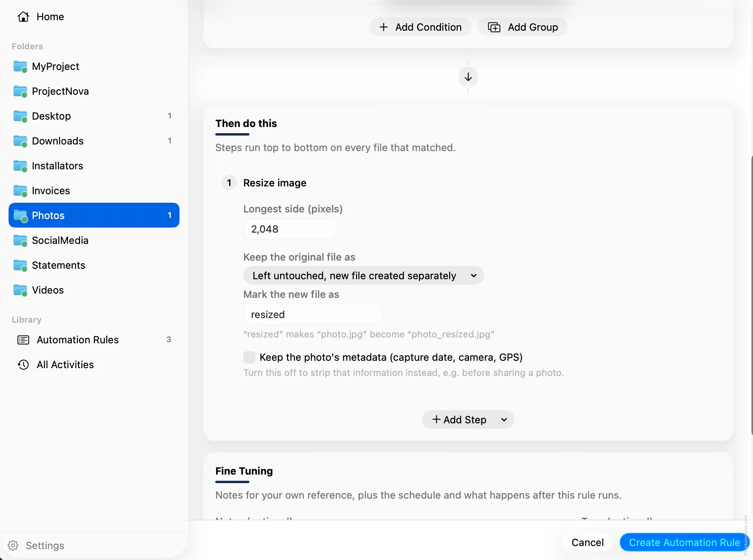Click Create Automation Rule button
Viewport: 753px width, 560px height.
[x=684, y=543]
